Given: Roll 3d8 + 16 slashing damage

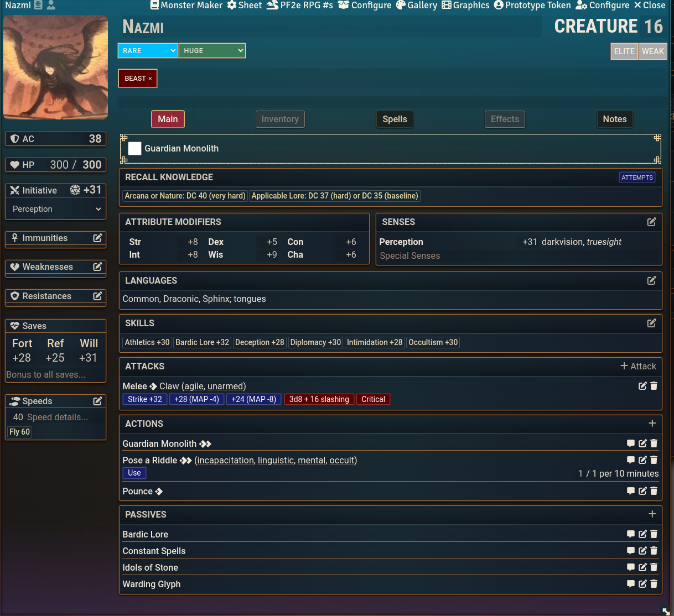Looking at the screenshot, I should coord(319,399).
